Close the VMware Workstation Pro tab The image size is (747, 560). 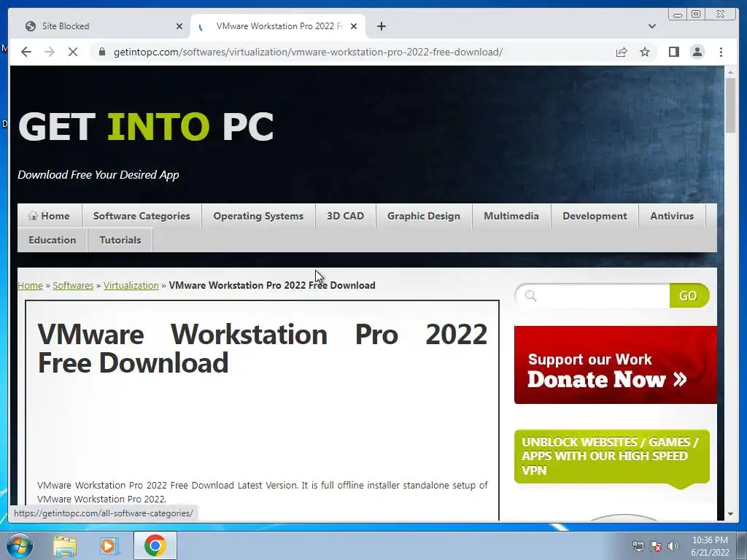point(354,26)
